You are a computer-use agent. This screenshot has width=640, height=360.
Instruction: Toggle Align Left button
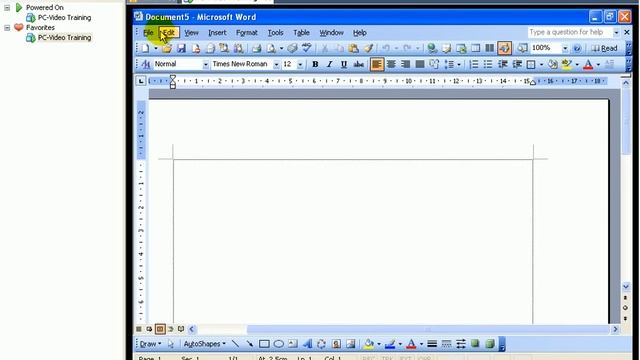[x=377, y=64]
